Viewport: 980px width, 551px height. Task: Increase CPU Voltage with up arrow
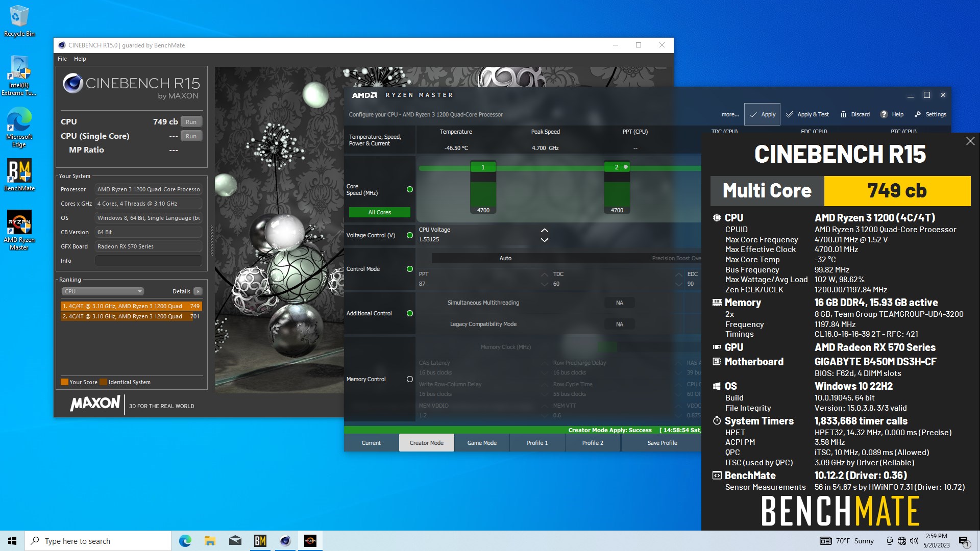pyautogui.click(x=545, y=230)
